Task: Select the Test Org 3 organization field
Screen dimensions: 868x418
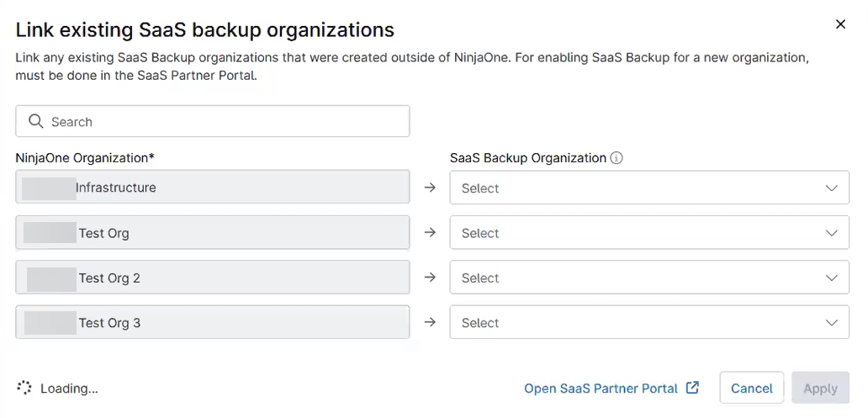Action: (x=212, y=323)
